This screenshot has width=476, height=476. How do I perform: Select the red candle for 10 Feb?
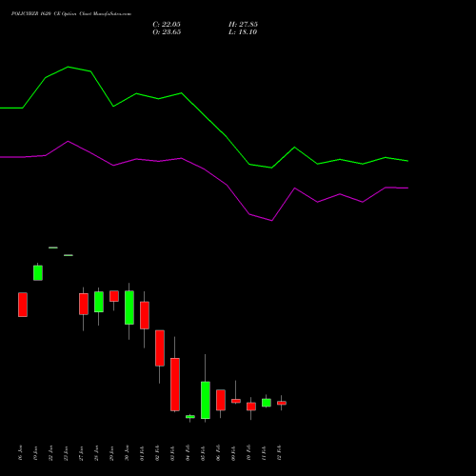[251, 407]
